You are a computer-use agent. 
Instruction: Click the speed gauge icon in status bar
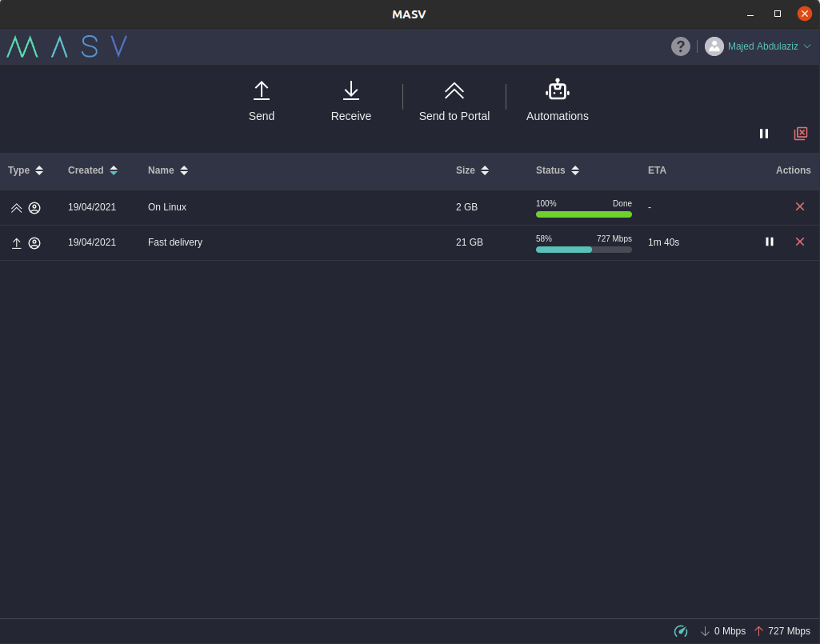point(681,631)
